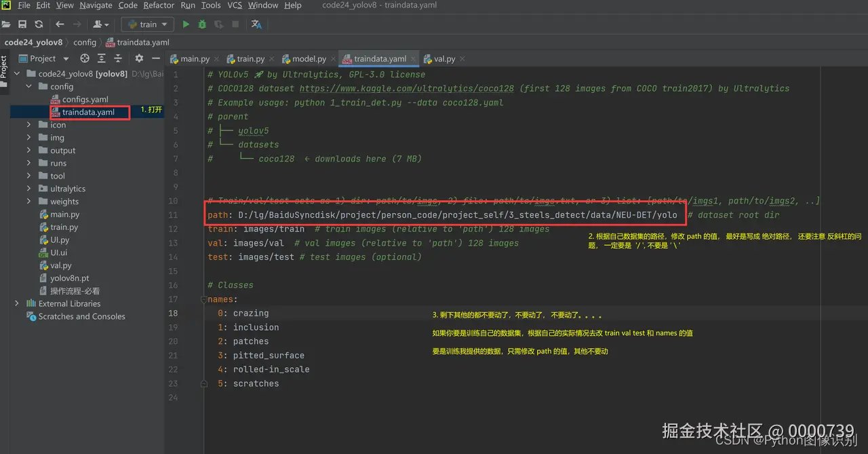Expand the weights folder

(x=29, y=202)
